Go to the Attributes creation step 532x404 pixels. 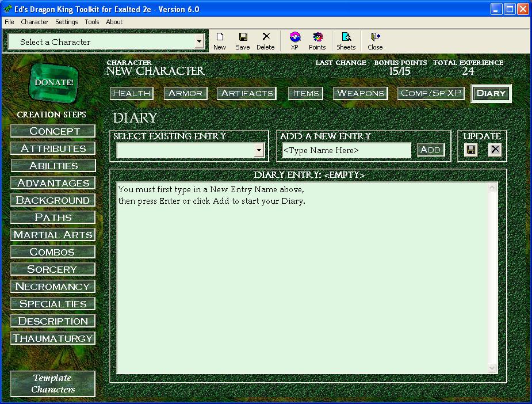click(53, 148)
